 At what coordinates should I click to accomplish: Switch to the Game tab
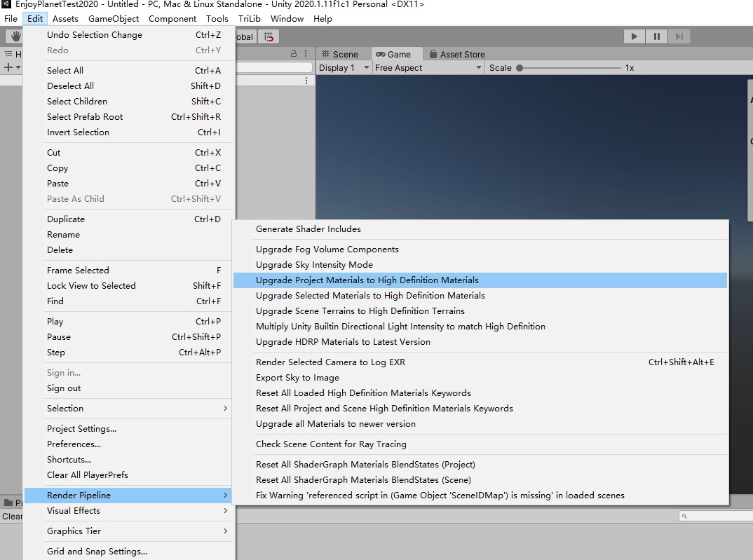click(x=394, y=54)
